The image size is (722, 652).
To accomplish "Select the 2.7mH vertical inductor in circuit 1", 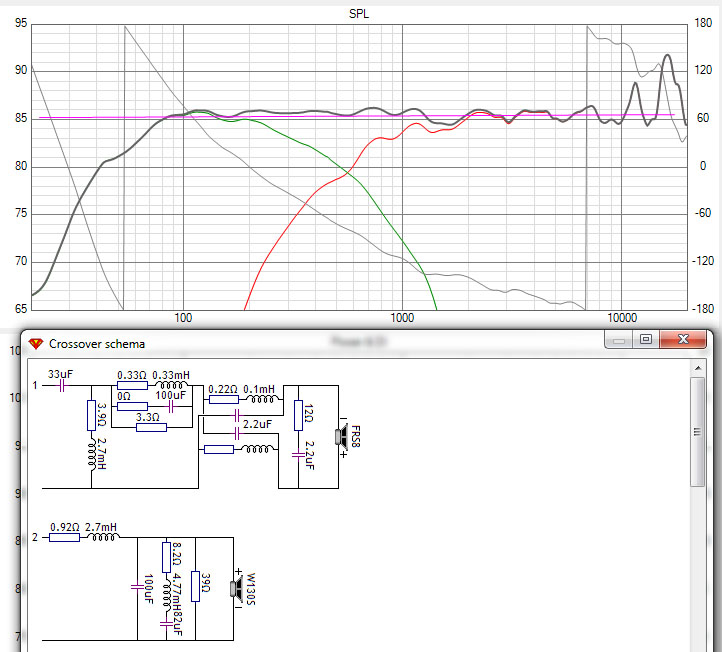I will point(92,454).
